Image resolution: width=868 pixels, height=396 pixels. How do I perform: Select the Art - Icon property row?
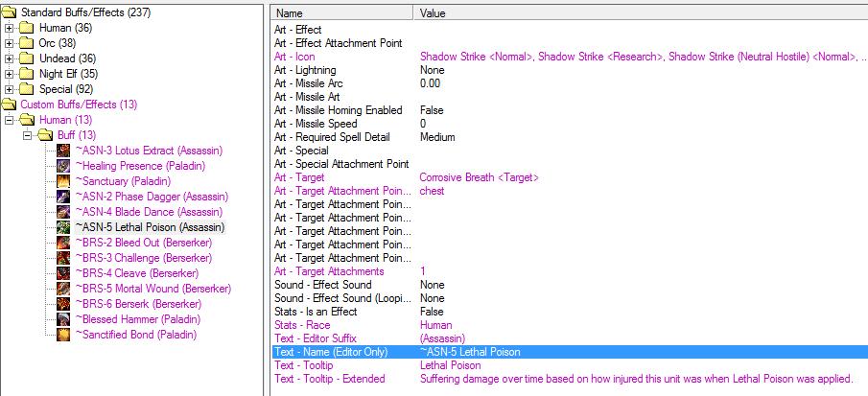coord(570,57)
